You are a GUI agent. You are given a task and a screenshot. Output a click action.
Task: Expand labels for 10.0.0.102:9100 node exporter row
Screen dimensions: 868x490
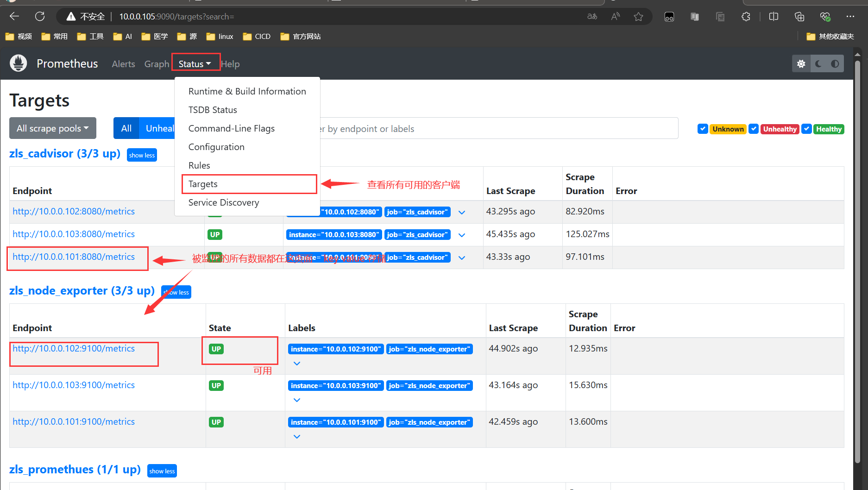pyautogui.click(x=297, y=364)
